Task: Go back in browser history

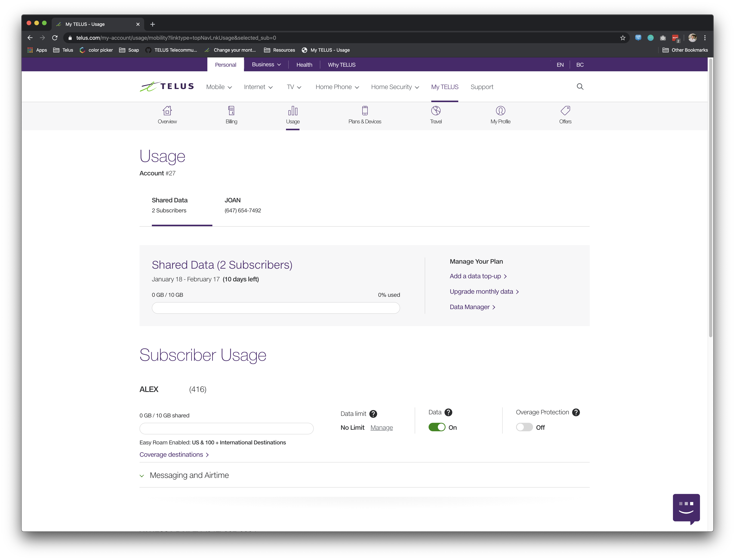Action: [30, 38]
